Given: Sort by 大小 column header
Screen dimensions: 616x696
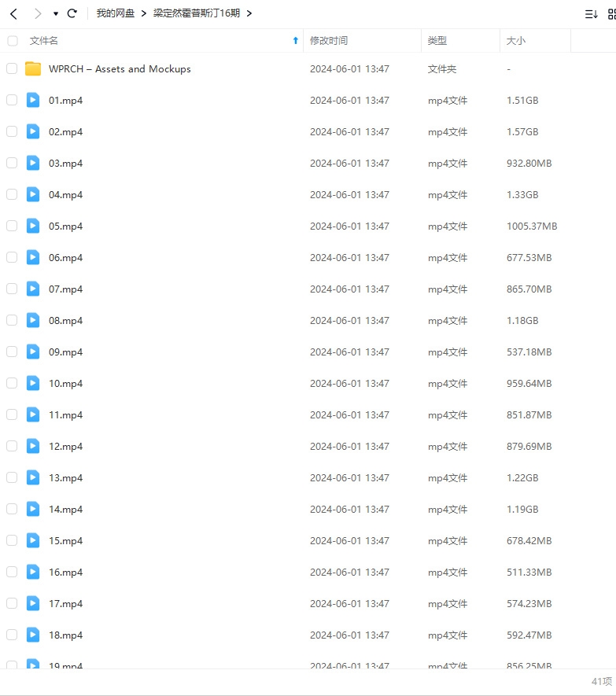Looking at the screenshot, I should click(516, 41).
